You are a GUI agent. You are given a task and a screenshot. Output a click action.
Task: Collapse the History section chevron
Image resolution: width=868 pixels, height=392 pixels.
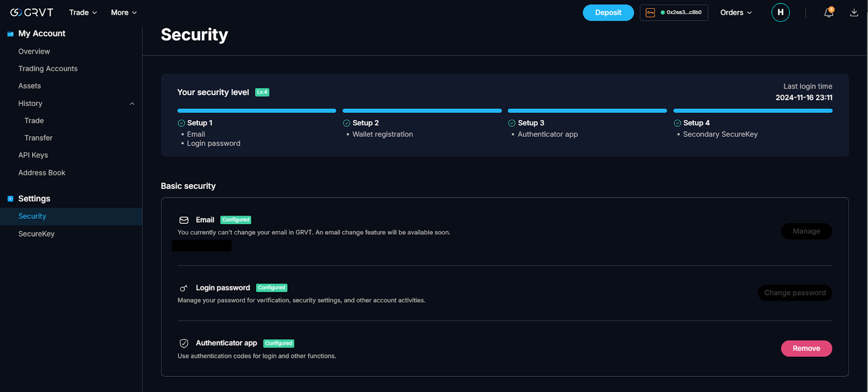click(x=132, y=104)
